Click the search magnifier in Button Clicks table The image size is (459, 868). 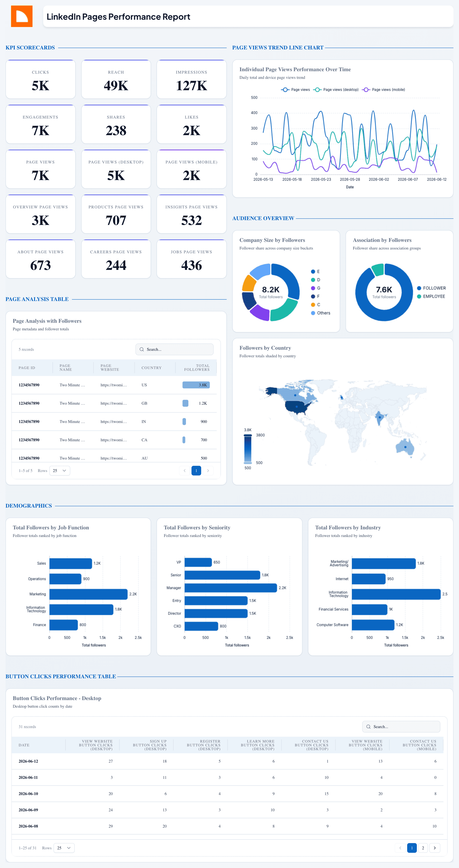(x=368, y=727)
